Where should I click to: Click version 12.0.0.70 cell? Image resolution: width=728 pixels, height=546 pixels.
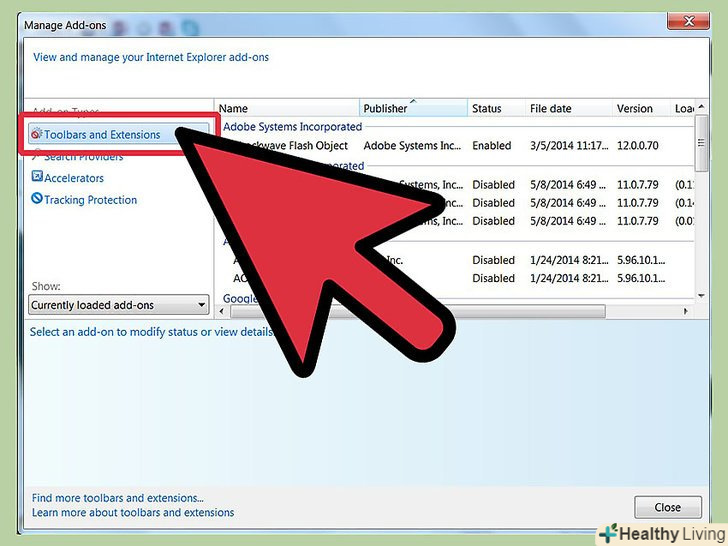point(637,146)
